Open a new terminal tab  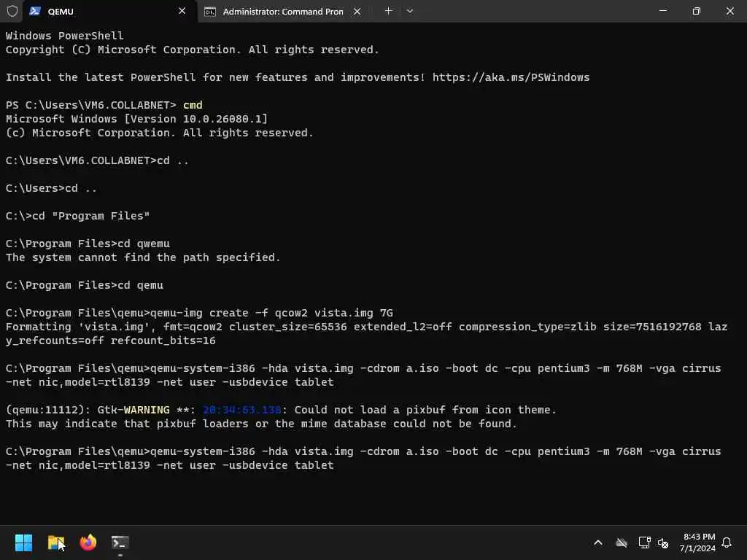[389, 11]
